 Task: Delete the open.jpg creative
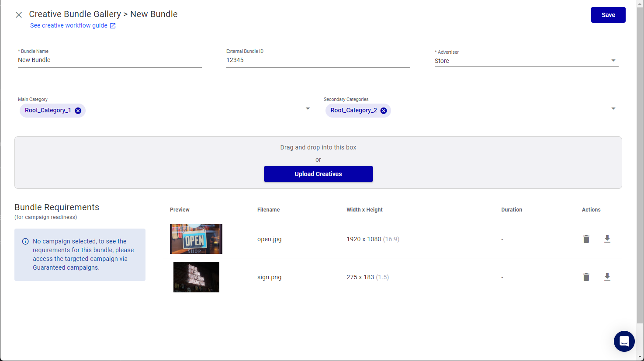(586, 239)
